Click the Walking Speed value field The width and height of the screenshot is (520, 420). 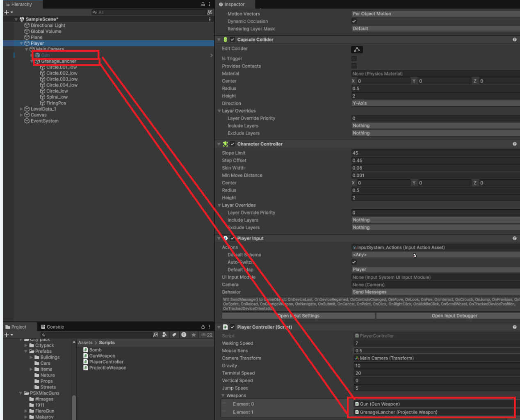tap(437, 343)
